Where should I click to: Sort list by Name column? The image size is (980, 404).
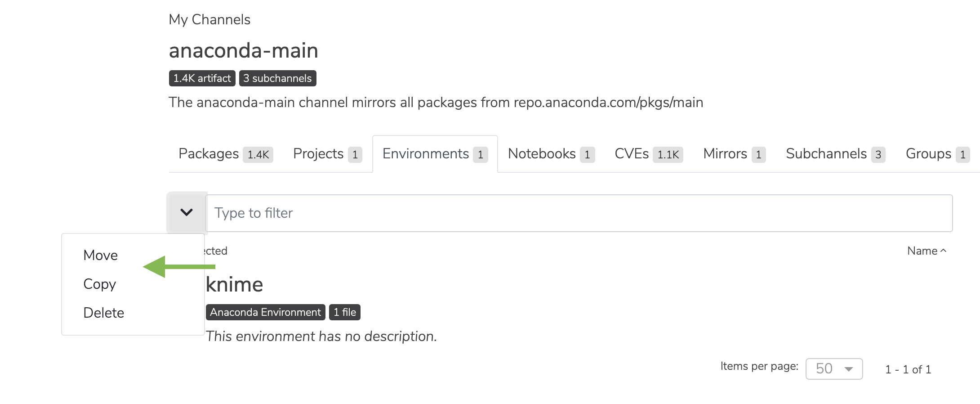(927, 251)
